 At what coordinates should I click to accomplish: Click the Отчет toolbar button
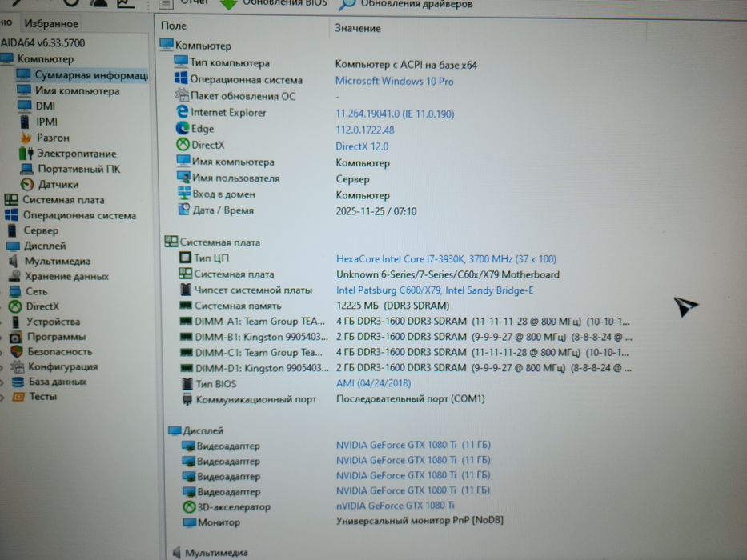coord(184,3)
